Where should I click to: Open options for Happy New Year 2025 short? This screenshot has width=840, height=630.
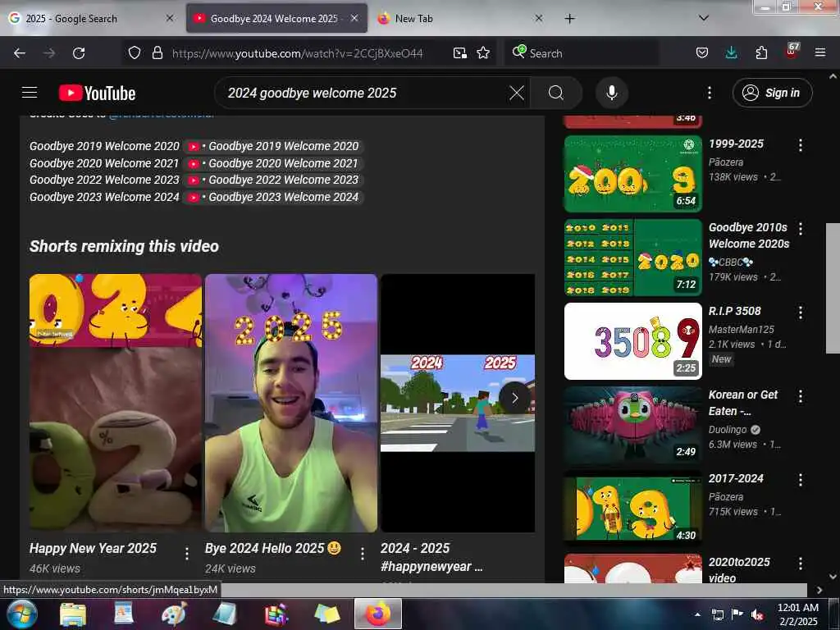[x=186, y=553]
